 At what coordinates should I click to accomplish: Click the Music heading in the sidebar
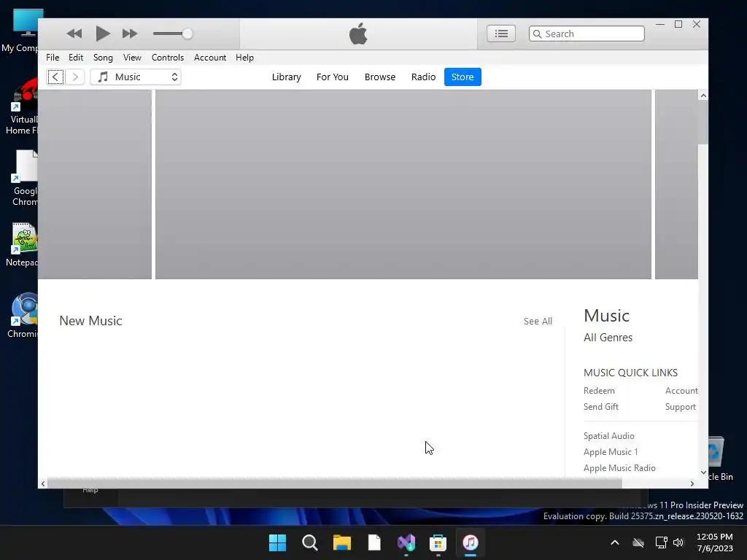(606, 316)
